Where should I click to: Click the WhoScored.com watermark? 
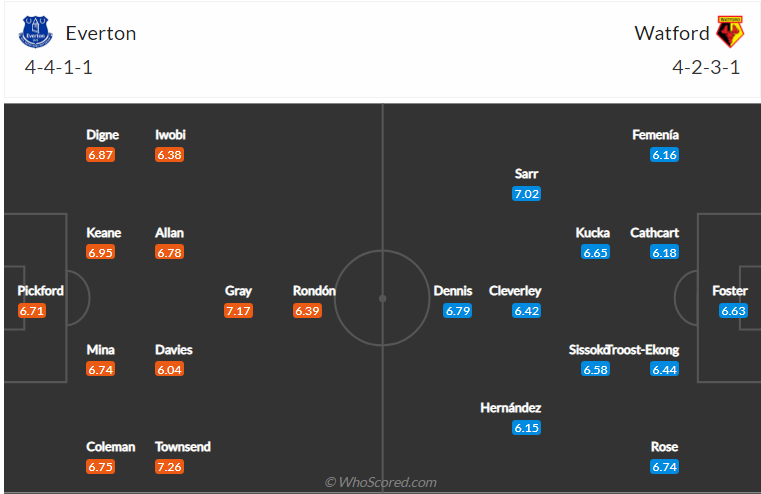(381, 482)
